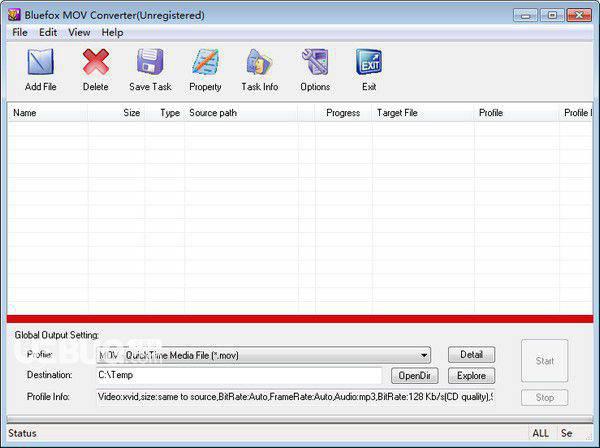Open the File menu
Screen dimensions: 600x448
click(x=20, y=33)
